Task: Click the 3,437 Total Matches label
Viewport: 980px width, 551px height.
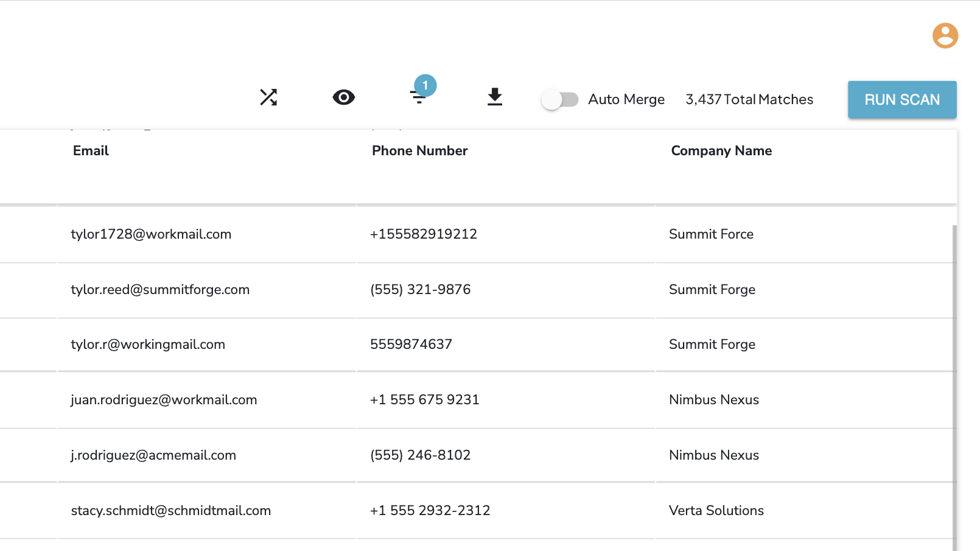Action: [749, 99]
